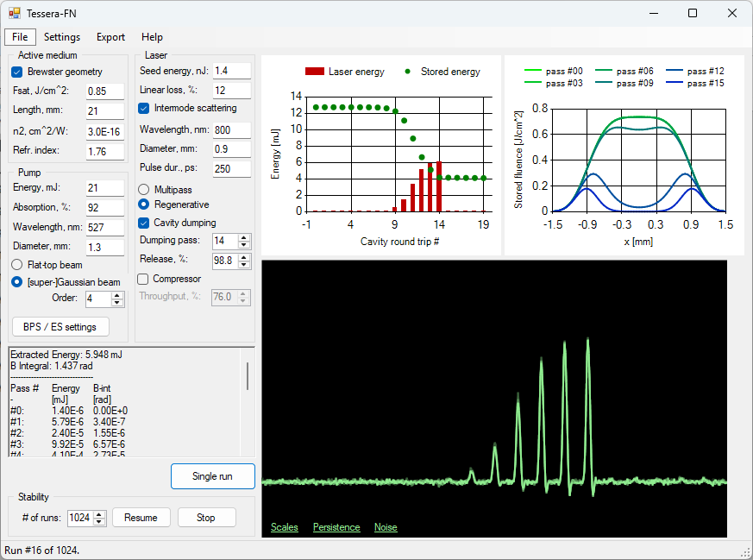753x560 pixels.
Task: Increase the number of runs with up arrow
Action: point(99,514)
